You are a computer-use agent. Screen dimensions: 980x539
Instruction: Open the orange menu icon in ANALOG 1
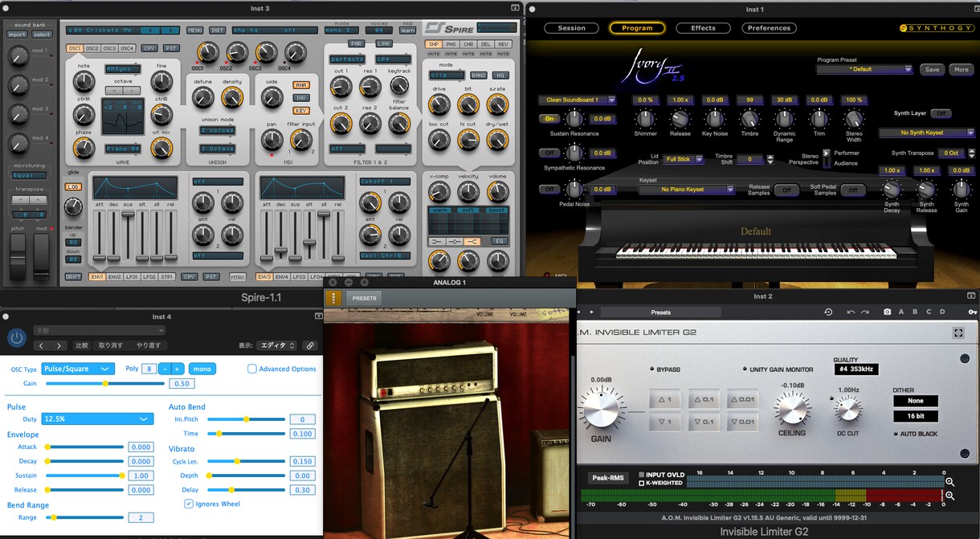point(333,298)
